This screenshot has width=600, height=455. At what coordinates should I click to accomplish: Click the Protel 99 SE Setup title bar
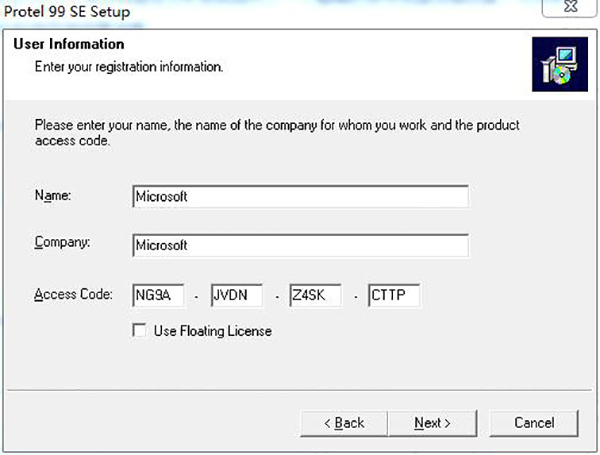[x=250, y=10]
